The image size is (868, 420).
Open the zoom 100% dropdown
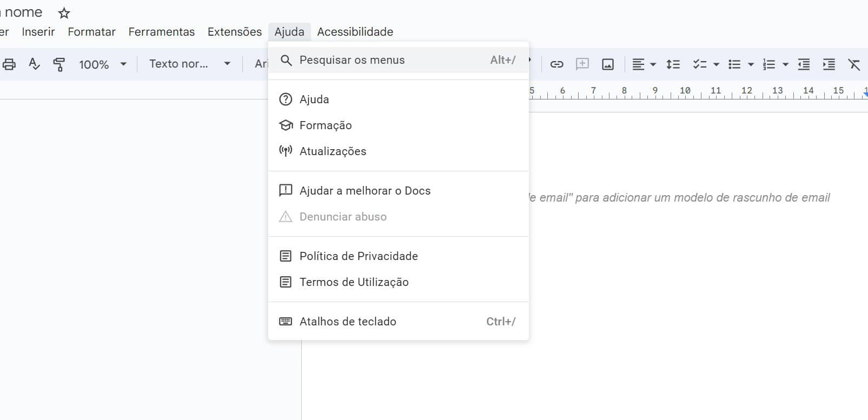click(103, 64)
